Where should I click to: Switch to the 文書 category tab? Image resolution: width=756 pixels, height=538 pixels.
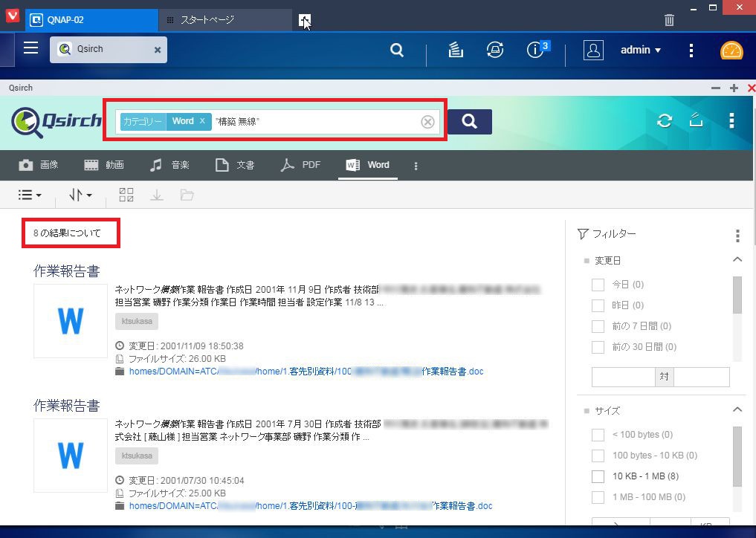[x=235, y=165]
